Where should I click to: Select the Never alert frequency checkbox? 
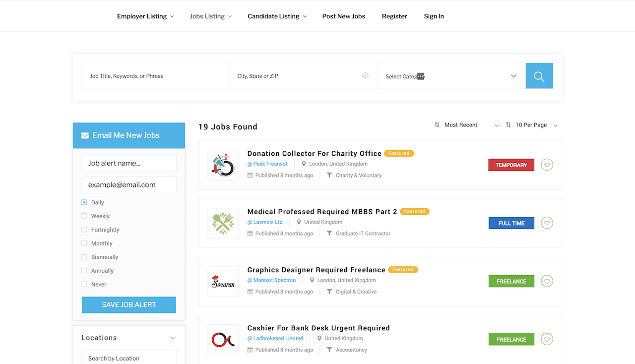coord(83,284)
